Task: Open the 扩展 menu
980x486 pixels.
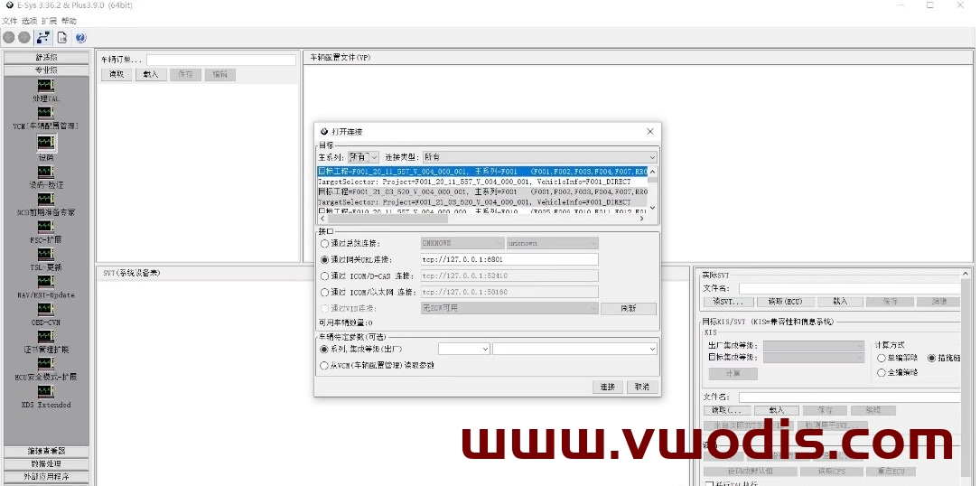Action: pos(50,21)
